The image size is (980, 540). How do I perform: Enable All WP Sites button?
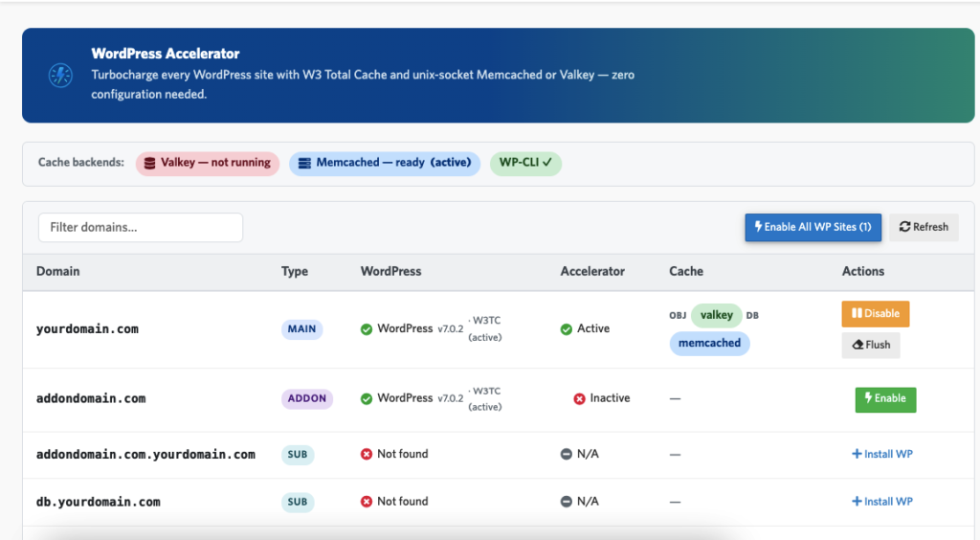click(x=813, y=228)
